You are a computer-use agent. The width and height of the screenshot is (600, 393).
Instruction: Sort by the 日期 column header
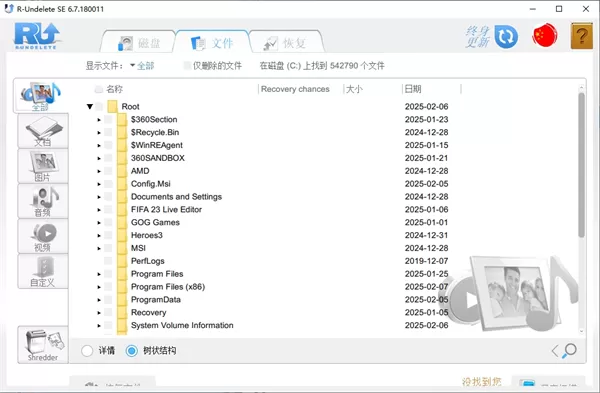413,89
